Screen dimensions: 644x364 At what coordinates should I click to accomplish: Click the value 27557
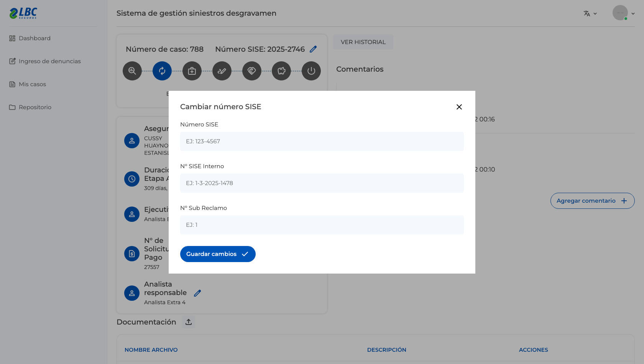pyautogui.click(x=152, y=267)
